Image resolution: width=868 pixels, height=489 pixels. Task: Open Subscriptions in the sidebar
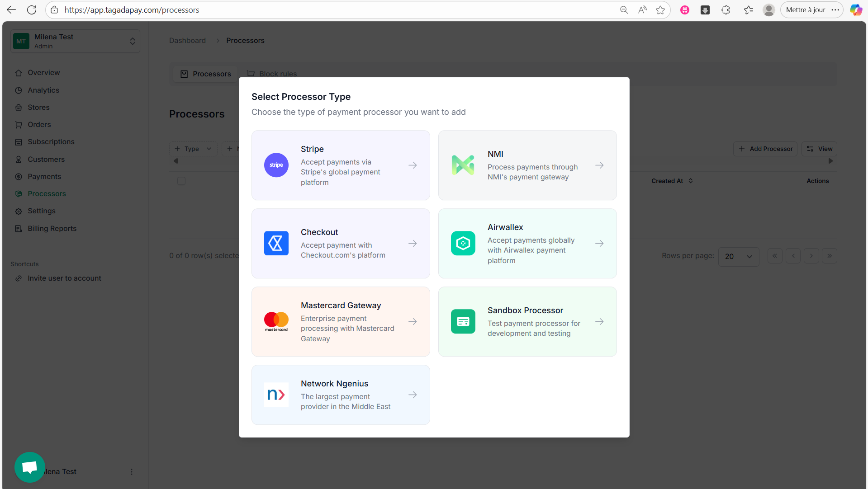pos(51,141)
